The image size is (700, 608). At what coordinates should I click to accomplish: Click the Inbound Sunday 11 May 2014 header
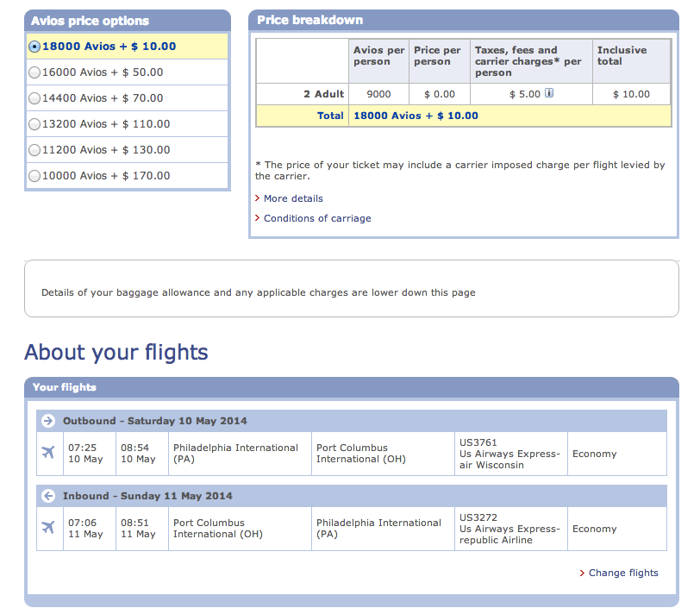tap(352, 496)
